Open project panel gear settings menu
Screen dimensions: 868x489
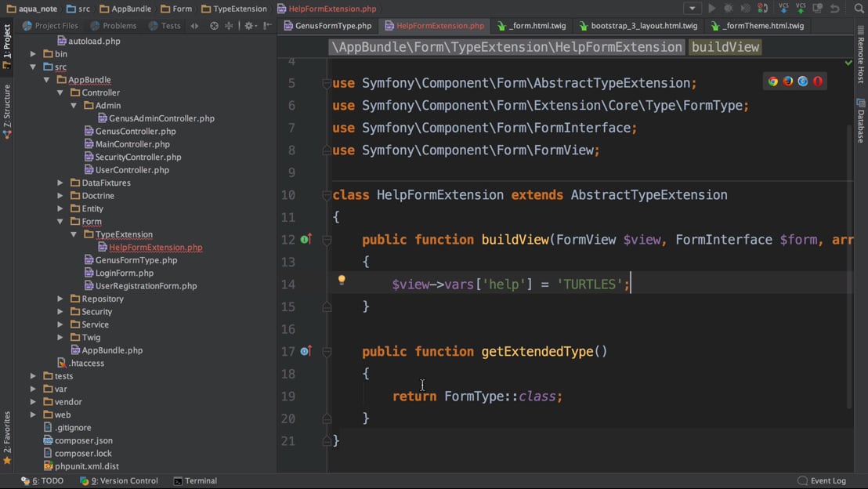coord(250,26)
